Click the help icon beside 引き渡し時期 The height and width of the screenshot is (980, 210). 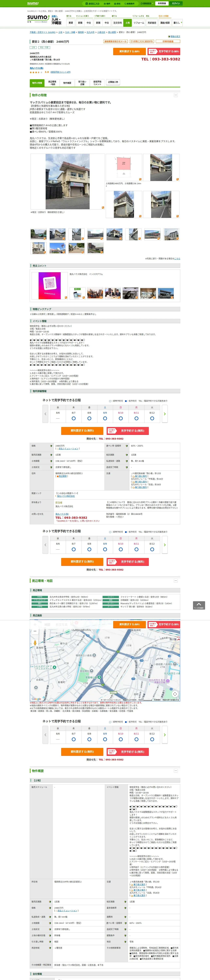(50, 942)
